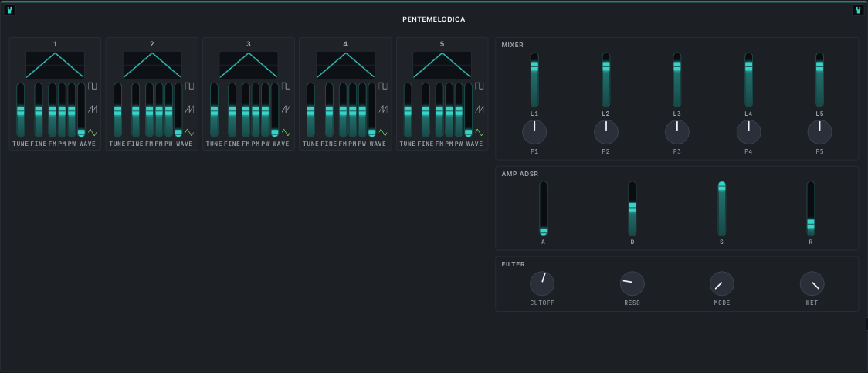868x373 pixels.
Task: Click oscillator 4 PW slider
Action: coord(362,110)
